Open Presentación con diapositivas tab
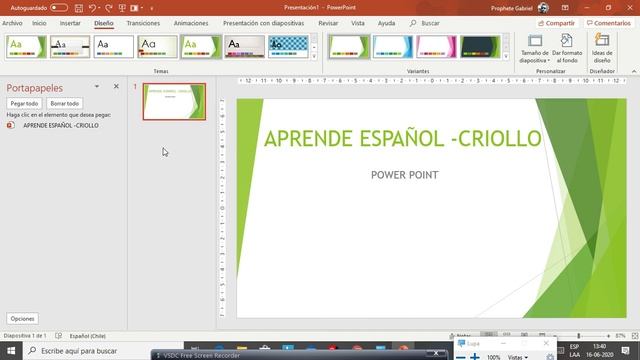The image size is (640, 360). (x=263, y=23)
